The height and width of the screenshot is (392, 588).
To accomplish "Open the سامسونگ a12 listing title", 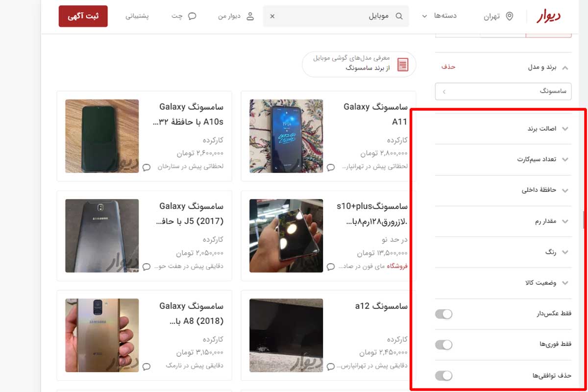I will point(381,306).
